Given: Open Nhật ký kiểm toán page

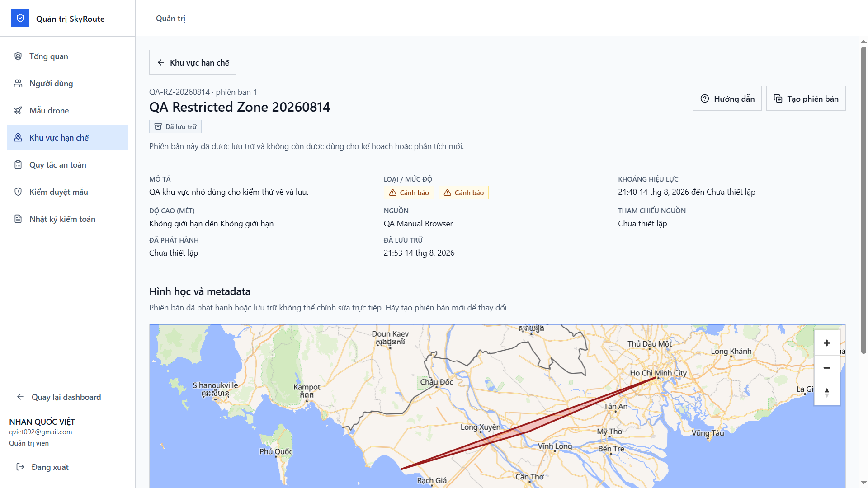Looking at the screenshot, I should point(68,219).
